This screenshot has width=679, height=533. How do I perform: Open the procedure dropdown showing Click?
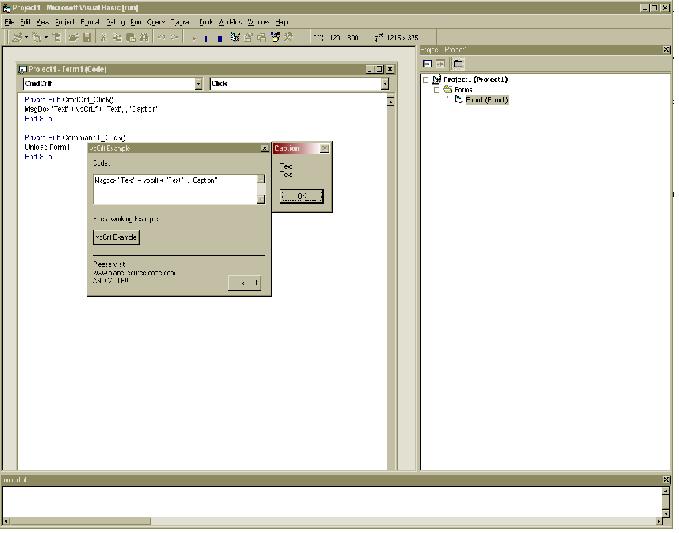(385, 84)
